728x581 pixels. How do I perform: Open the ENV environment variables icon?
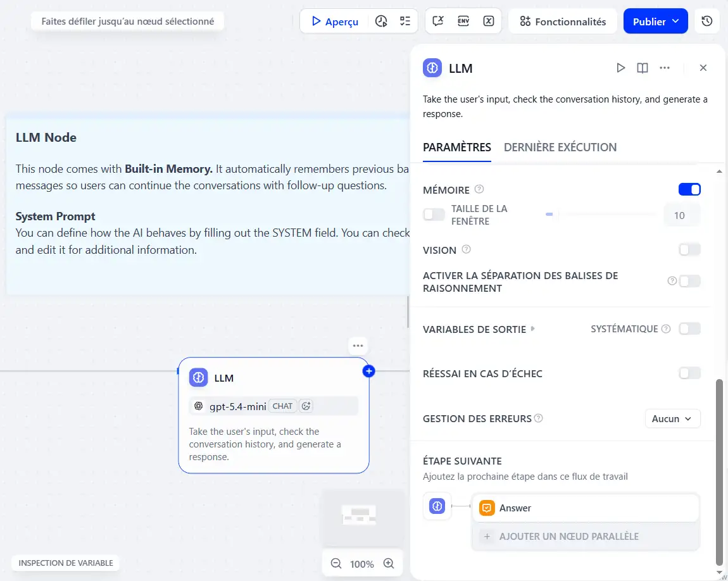point(463,22)
